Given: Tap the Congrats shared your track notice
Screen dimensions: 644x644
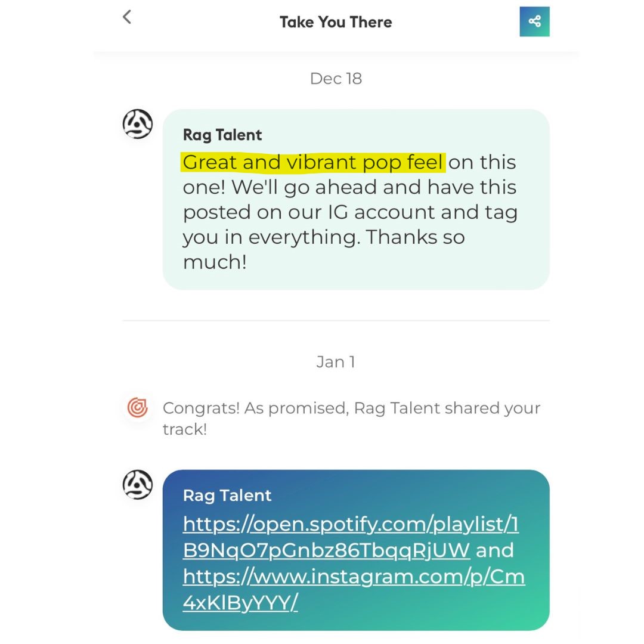Looking at the screenshot, I should (352, 418).
